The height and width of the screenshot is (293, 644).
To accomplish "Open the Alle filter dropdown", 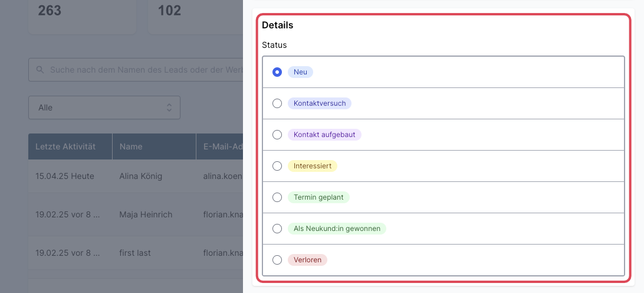I will [104, 108].
